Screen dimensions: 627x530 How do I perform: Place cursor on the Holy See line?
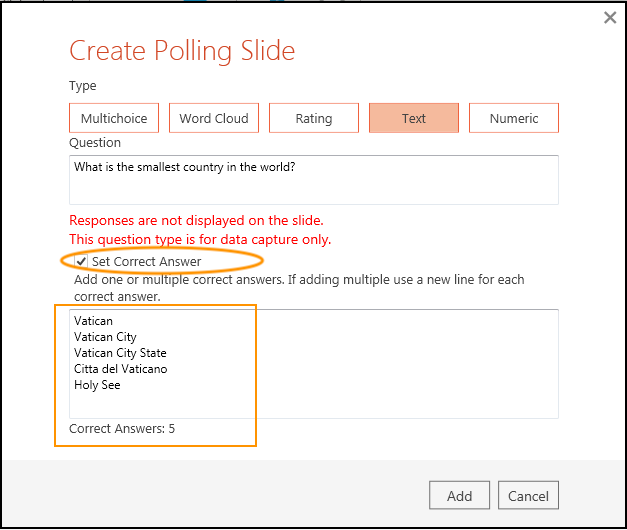click(x=97, y=385)
